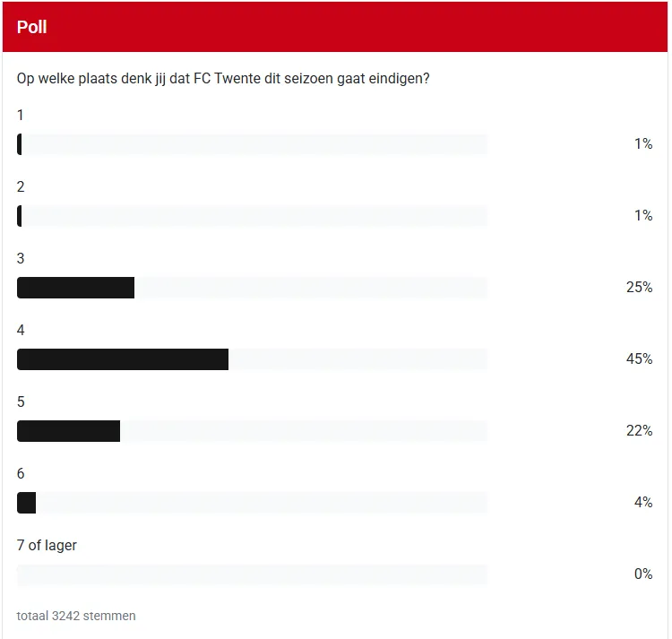The image size is (672, 639).
Task: Click the 45% result value
Action: click(x=639, y=359)
